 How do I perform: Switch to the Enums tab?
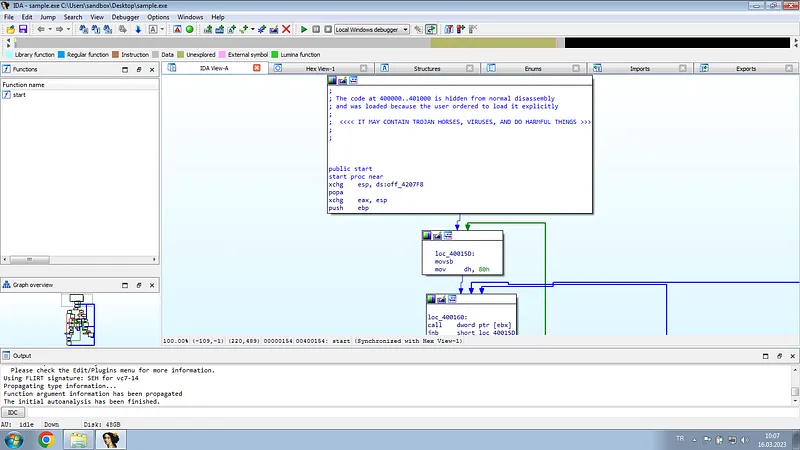pos(533,68)
